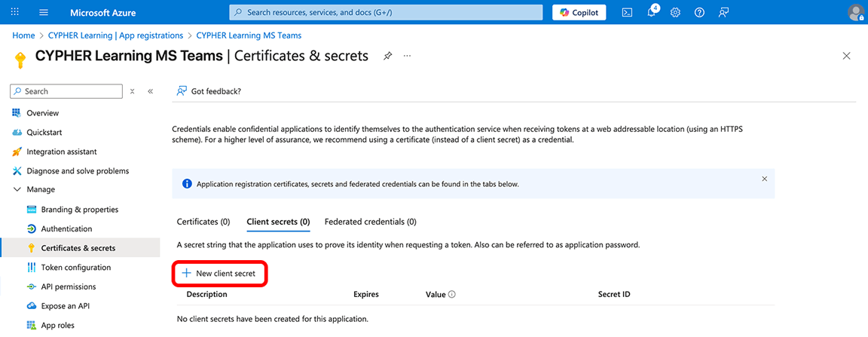Viewport: 868px width, 337px height.
Task: Click the info icon next to Value
Action: pos(452,294)
